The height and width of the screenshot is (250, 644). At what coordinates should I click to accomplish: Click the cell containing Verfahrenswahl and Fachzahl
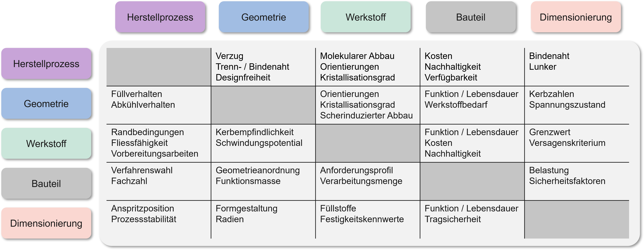click(x=159, y=181)
